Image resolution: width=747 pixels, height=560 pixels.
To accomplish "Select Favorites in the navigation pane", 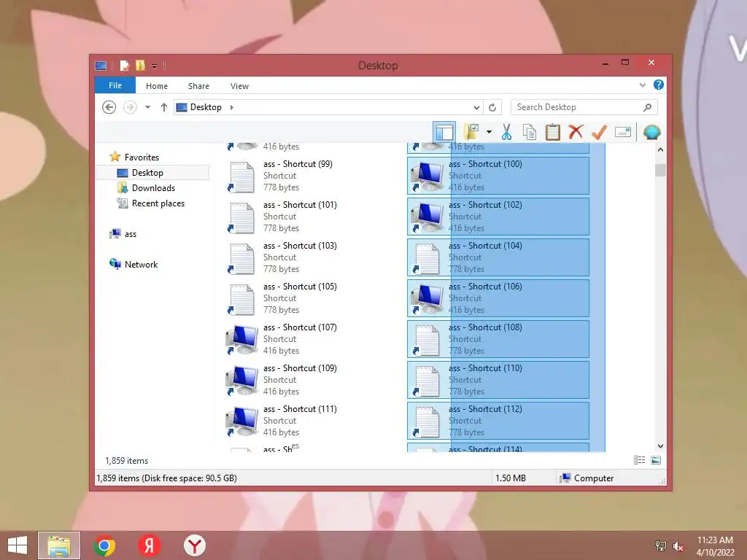I will [142, 157].
